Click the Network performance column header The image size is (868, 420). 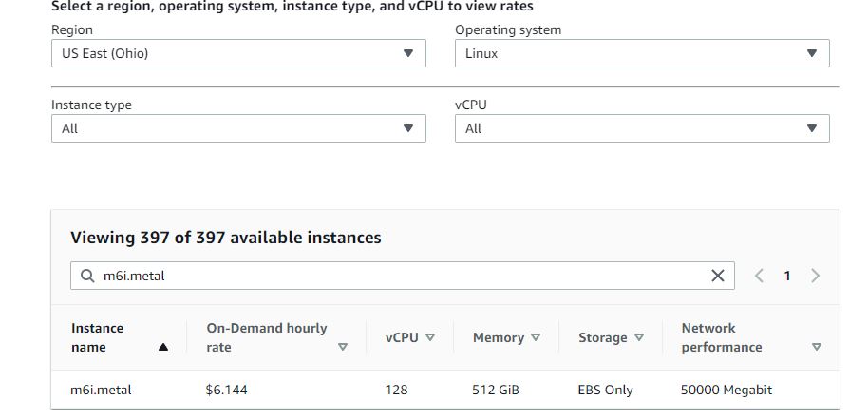click(722, 337)
